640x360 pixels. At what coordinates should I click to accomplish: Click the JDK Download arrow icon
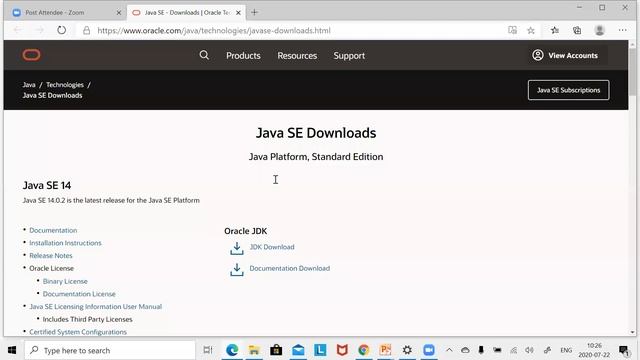[x=237, y=248]
